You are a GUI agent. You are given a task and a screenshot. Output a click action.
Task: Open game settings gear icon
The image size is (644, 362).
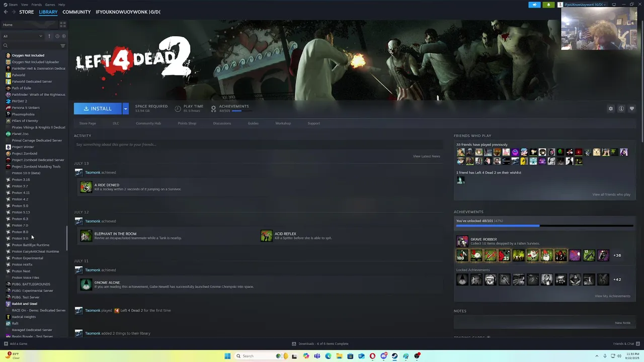click(611, 109)
